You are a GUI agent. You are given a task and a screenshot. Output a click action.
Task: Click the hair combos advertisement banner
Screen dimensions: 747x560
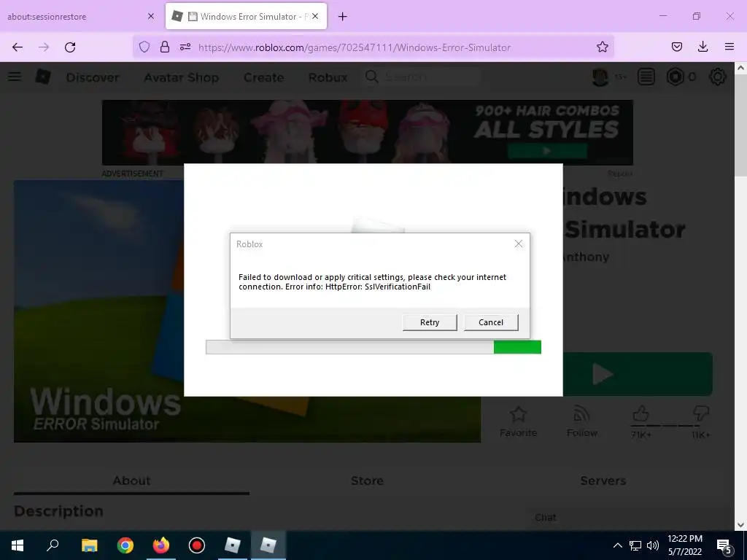click(x=368, y=133)
